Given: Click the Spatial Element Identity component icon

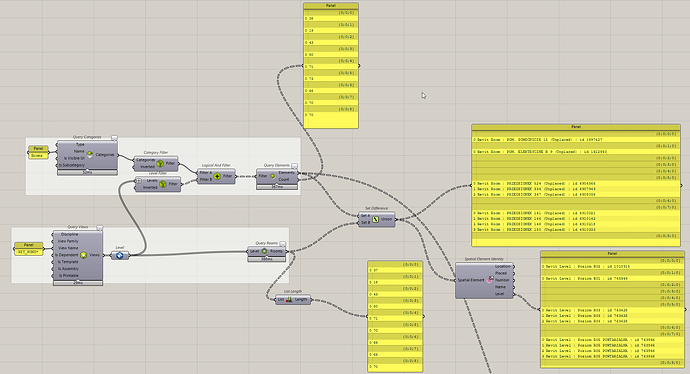Looking at the screenshot, I should (490, 280).
